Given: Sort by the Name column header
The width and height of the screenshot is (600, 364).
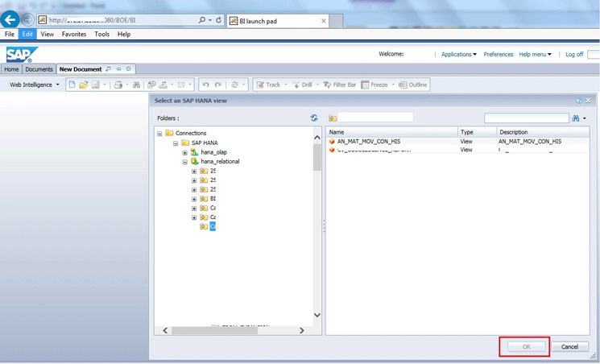Looking at the screenshot, I should click(391, 132).
